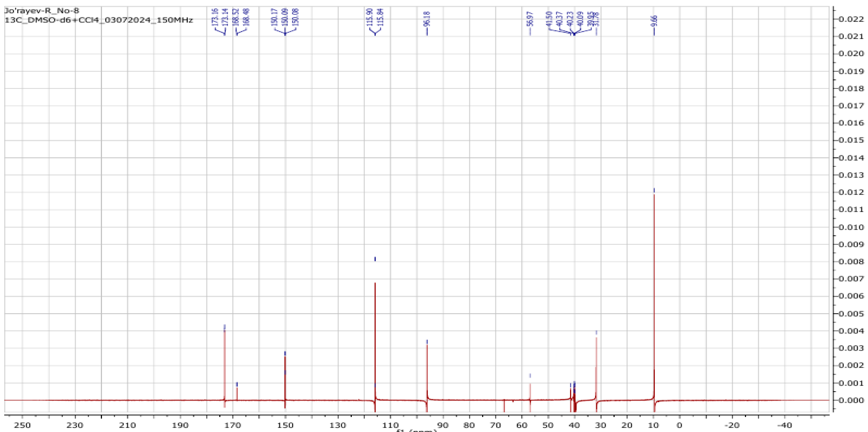
Task: Select the 13C_DMSO-d6+CCl4 experiment subtitle text
Action: [x=99, y=20]
